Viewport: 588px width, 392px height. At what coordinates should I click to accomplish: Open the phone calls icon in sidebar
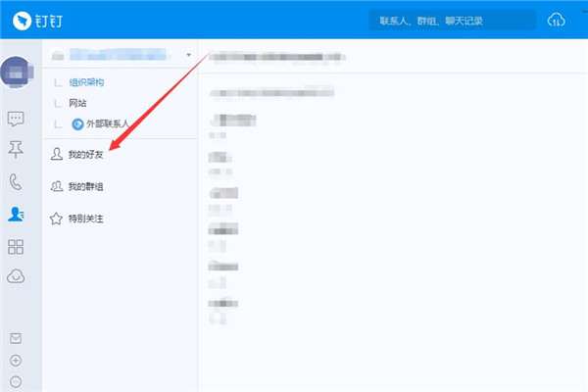click(16, 181)
